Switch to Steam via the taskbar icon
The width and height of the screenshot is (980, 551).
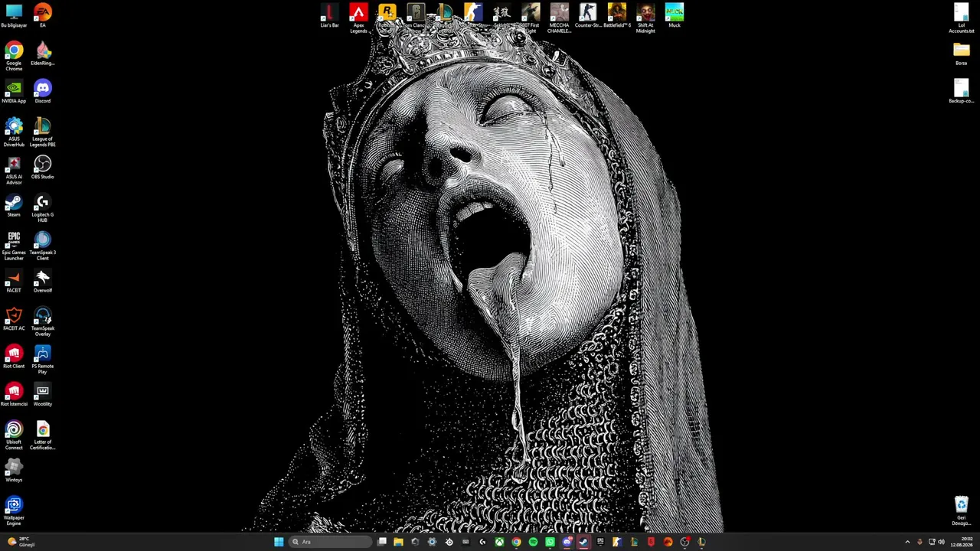tap(583, 542)
